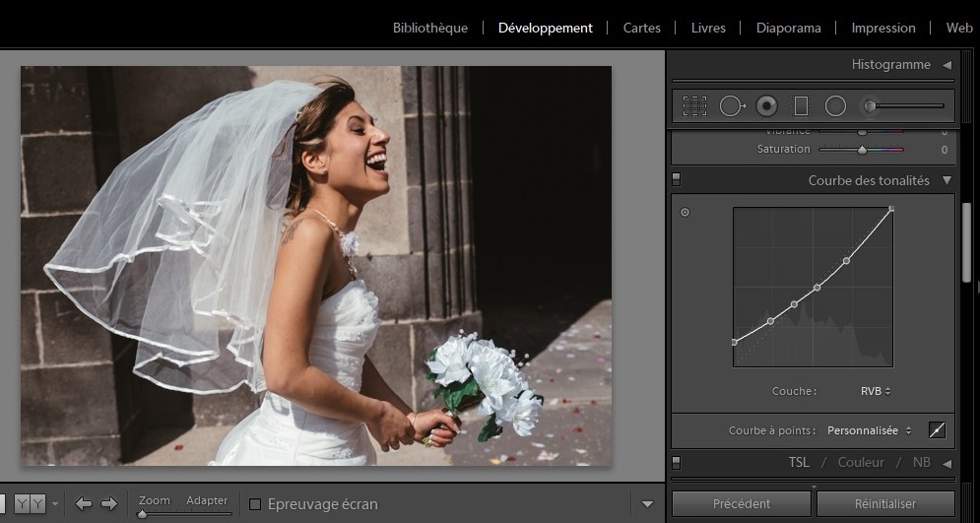
Task: Open the Livres module
Action: [708, 29]
